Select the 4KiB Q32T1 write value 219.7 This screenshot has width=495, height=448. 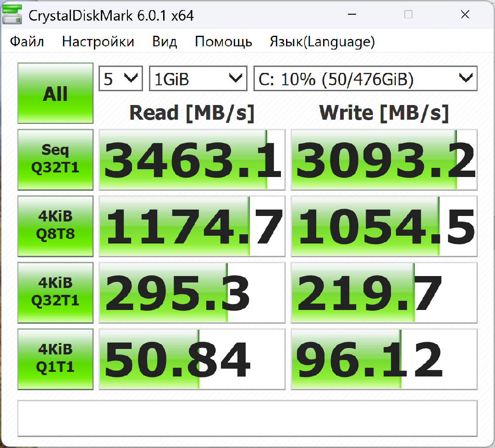pos(384,293)
